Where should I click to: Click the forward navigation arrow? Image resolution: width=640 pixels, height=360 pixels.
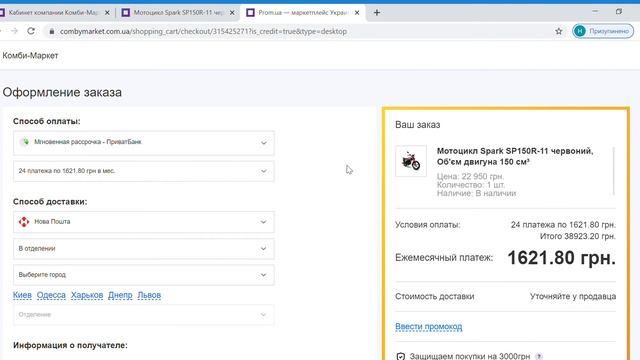point(14,31)
